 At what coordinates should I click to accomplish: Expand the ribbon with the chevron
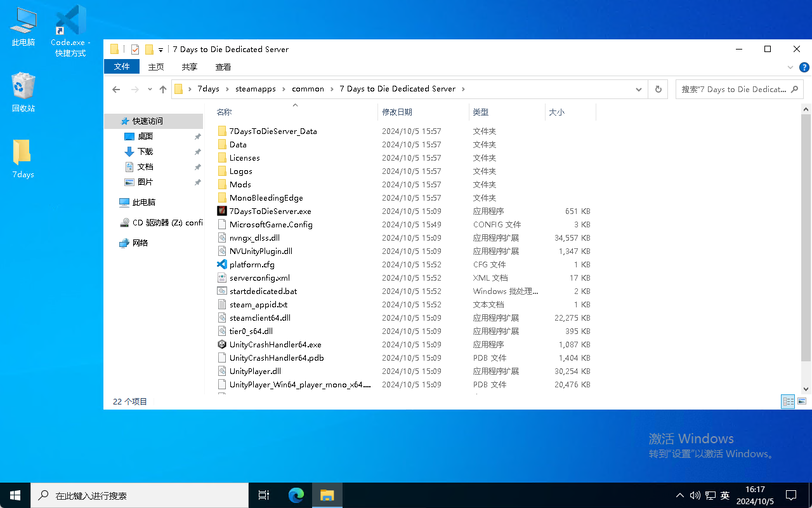(790, 67)
